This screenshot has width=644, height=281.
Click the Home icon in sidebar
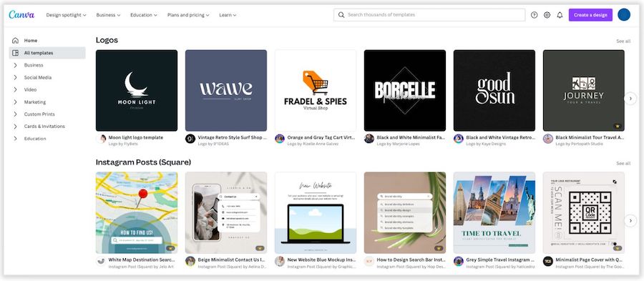tap(15, 41)
